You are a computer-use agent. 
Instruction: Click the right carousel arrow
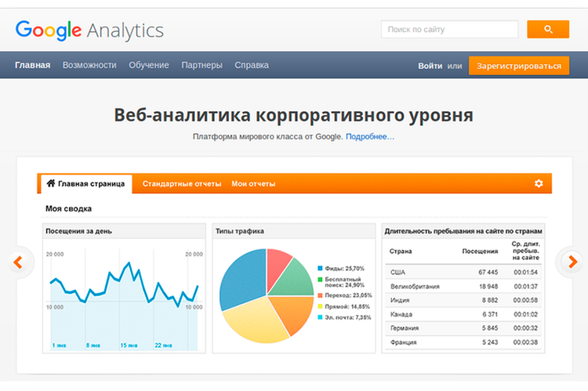[572, 262]
